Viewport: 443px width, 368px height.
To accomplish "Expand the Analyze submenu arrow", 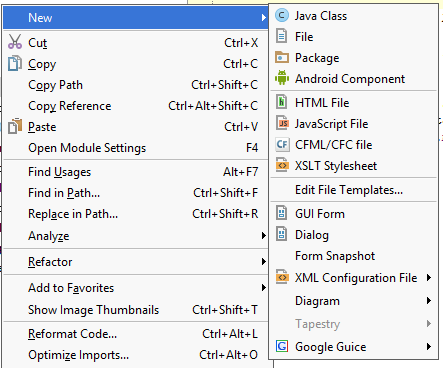I will (264, 236).
